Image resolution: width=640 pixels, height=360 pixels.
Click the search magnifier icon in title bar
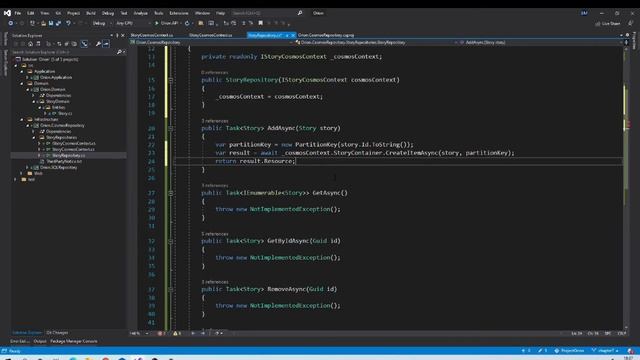pos(300,13)
